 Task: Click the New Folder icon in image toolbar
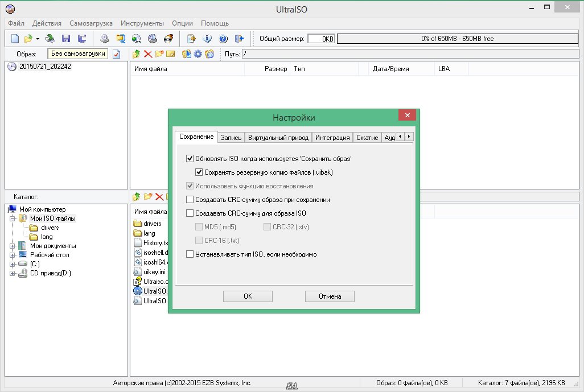159,54
